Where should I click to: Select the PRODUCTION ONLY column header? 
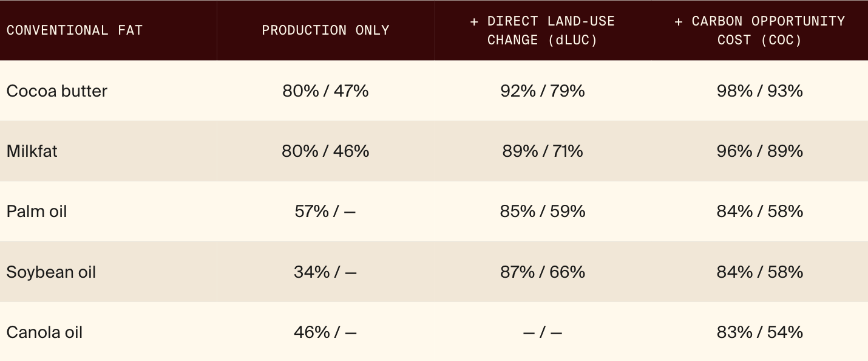click(x=325, y=30)
